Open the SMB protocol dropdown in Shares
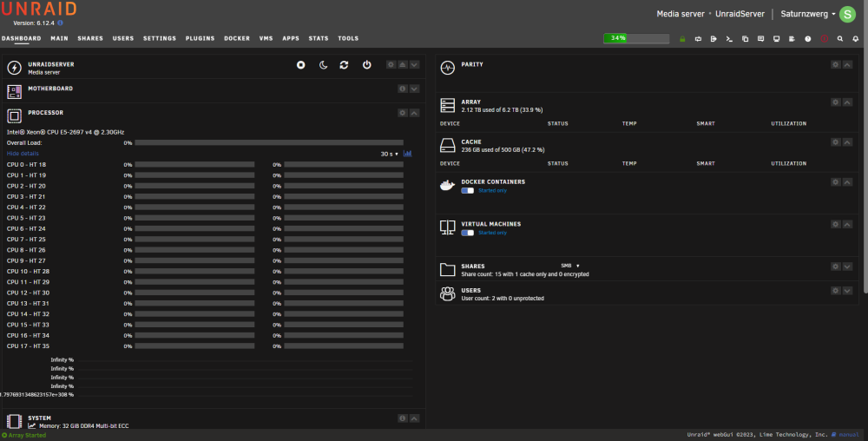Screen dimensions: 868x441 coord(570,266)
